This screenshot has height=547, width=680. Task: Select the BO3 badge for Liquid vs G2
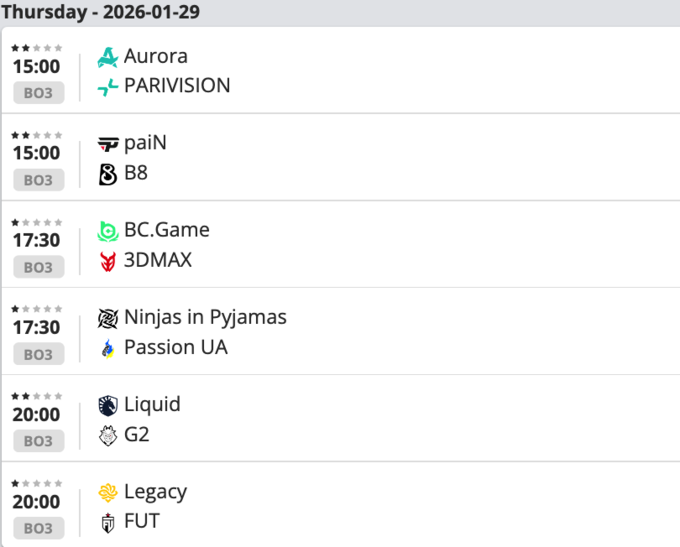pos(38,441)
